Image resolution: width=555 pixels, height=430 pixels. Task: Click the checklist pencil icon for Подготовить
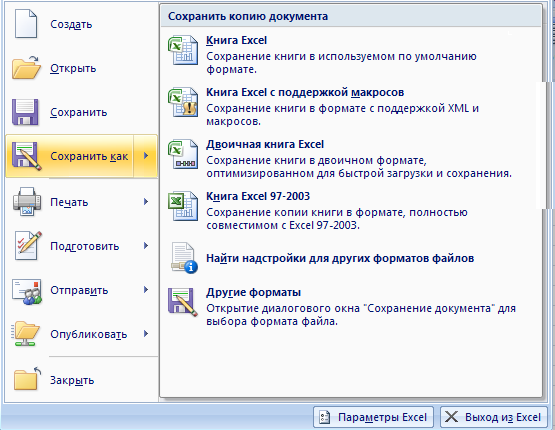pos(28,245)
